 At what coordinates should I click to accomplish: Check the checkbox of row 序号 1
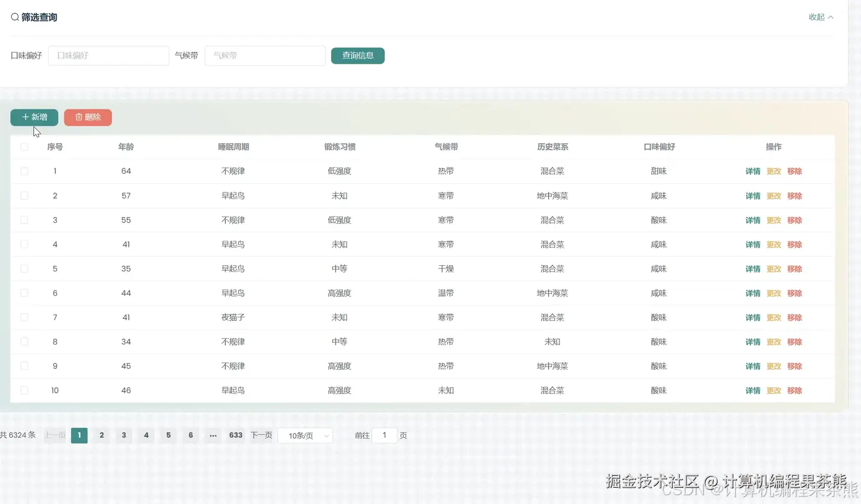point(24,171)
